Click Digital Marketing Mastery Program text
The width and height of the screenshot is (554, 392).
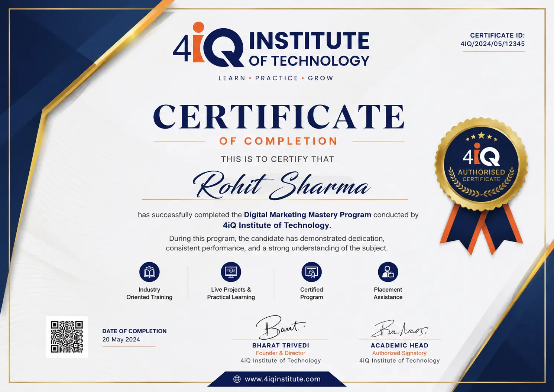[307, 215]
